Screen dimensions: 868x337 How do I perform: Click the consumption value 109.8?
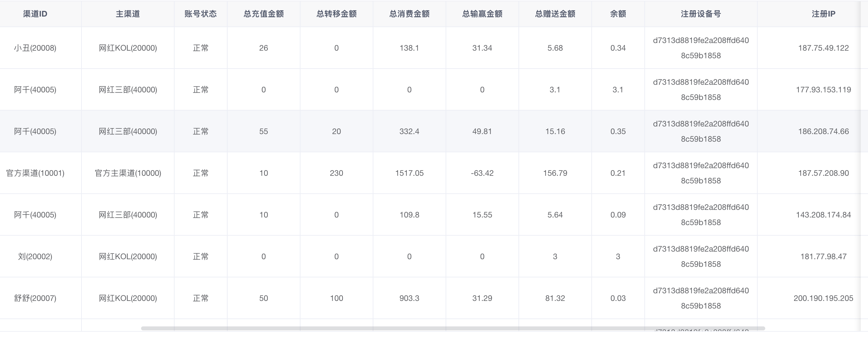click(409, 215)
